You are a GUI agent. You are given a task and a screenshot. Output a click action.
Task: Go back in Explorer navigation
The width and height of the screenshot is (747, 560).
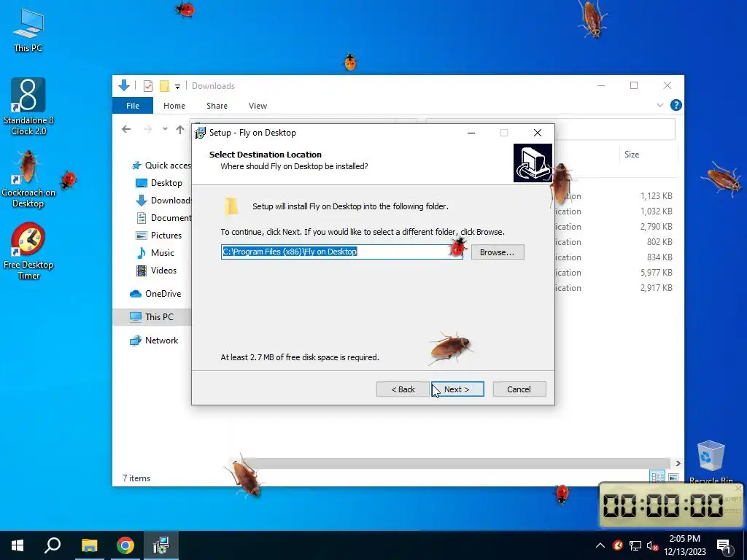point(126,129)
